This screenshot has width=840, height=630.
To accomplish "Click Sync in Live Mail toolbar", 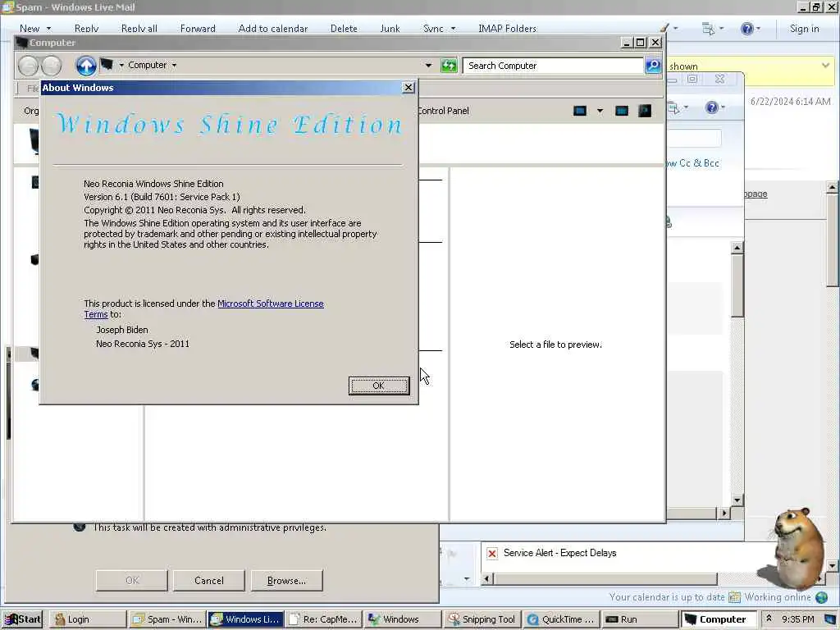I will click(x=433, y=29).
